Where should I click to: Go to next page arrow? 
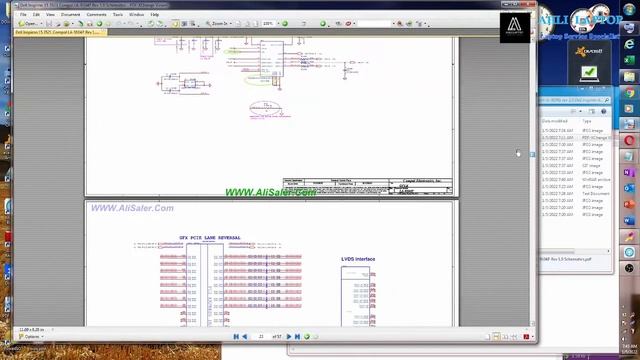289,337
